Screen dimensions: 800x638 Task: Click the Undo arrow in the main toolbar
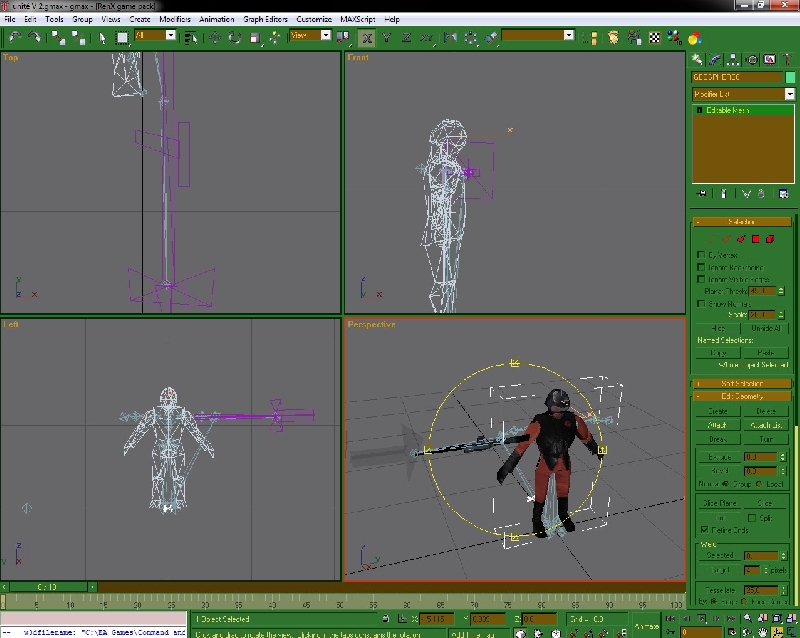[14, 37]
